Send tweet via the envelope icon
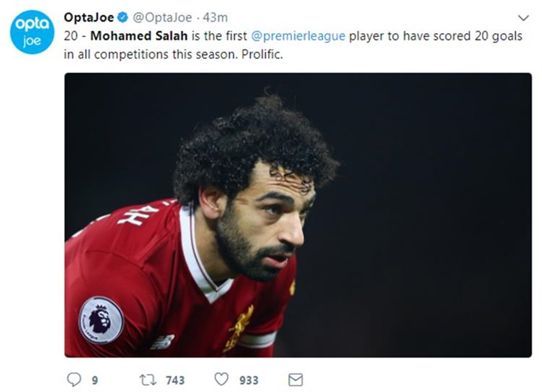 [x=296, y=380]
